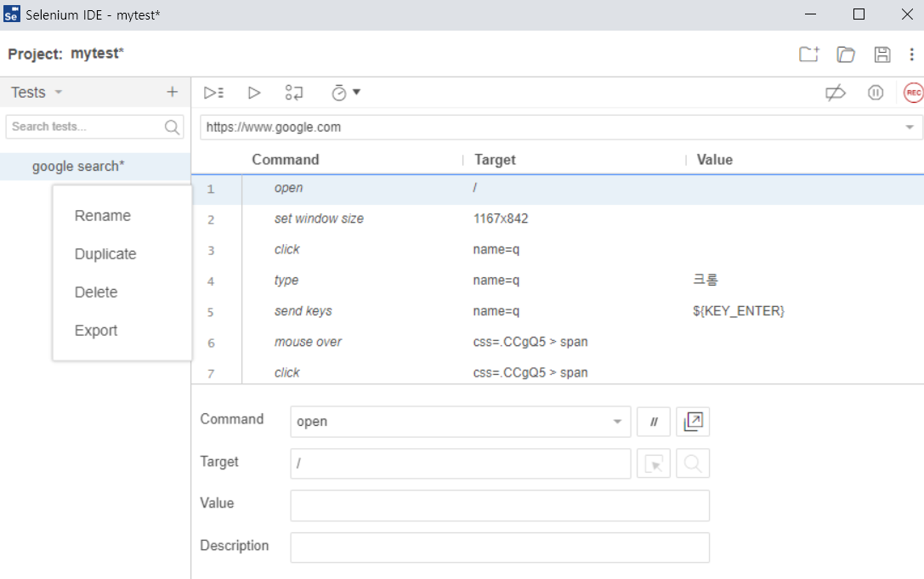Viewport: 924px width, 579px height.
Task: Save the project with disk icon
Action: coord(882,54)
